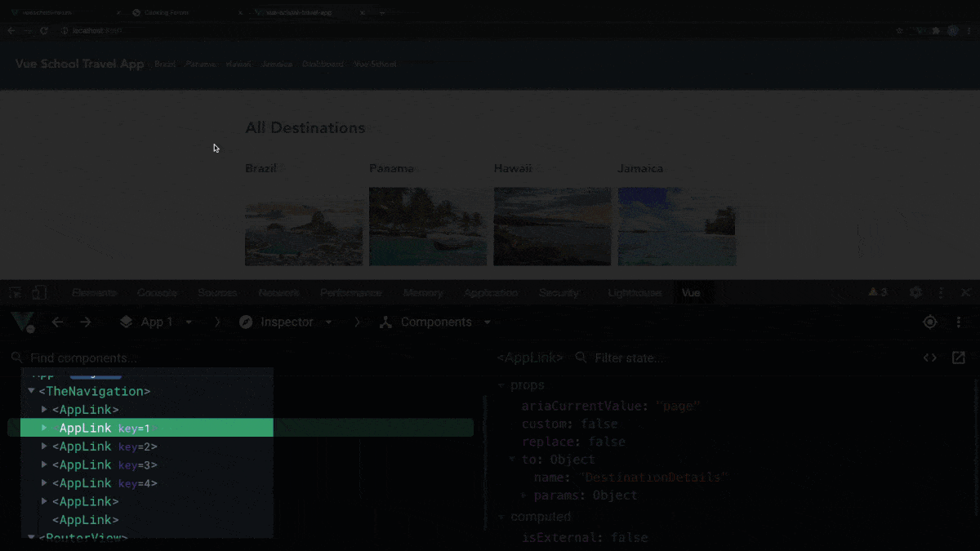Expand the AppLink key=2 tree node
The width and height of the screenshot is (980, 551).
(44, 447)
